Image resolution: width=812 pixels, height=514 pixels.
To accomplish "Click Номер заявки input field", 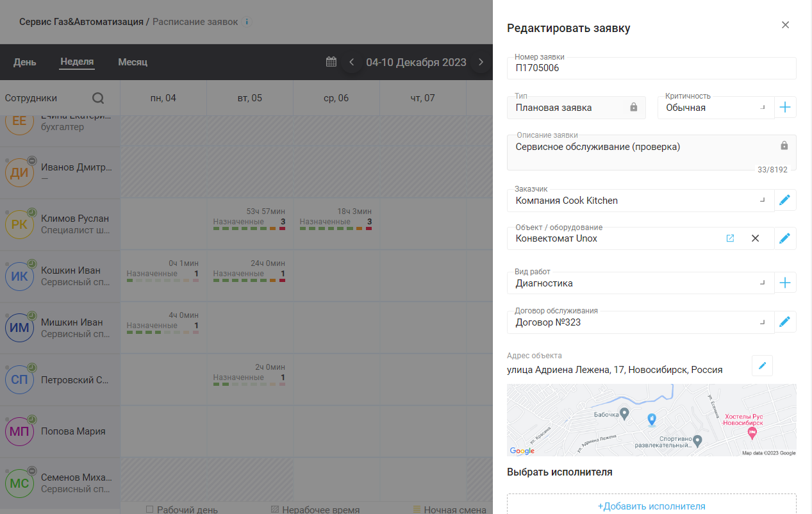I will point(652,68).
